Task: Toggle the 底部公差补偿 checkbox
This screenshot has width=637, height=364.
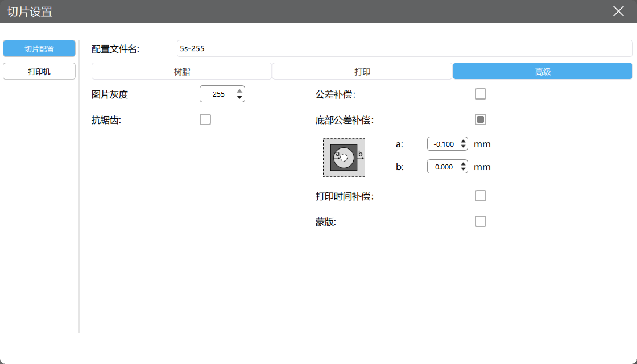Action: pyautogui.click(x=481, y=119)
